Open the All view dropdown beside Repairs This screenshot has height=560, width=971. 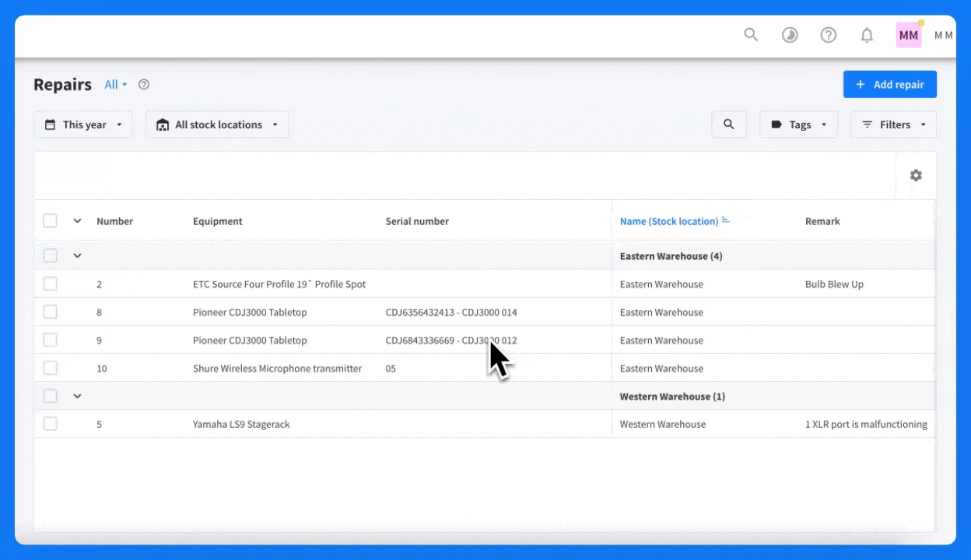pos(116,85)
